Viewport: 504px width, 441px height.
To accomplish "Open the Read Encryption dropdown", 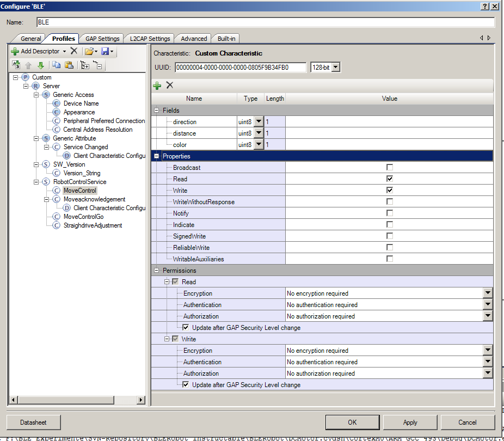I will coord(488,293).
